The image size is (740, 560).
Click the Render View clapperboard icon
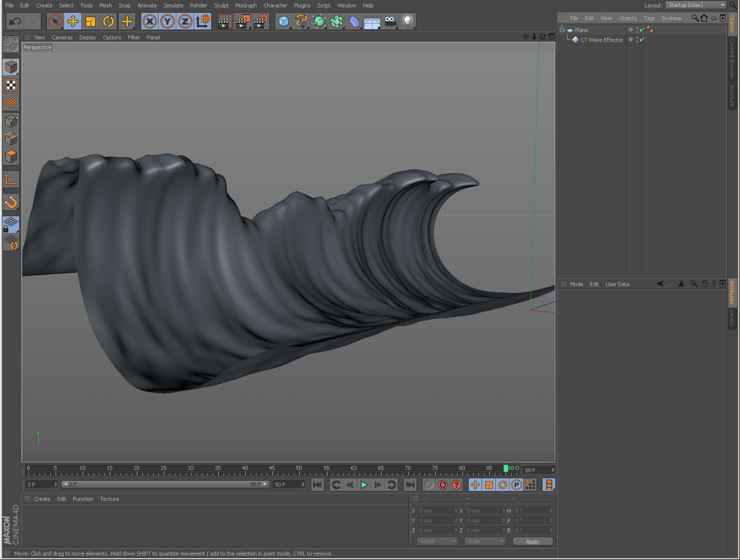click(225, 21)
